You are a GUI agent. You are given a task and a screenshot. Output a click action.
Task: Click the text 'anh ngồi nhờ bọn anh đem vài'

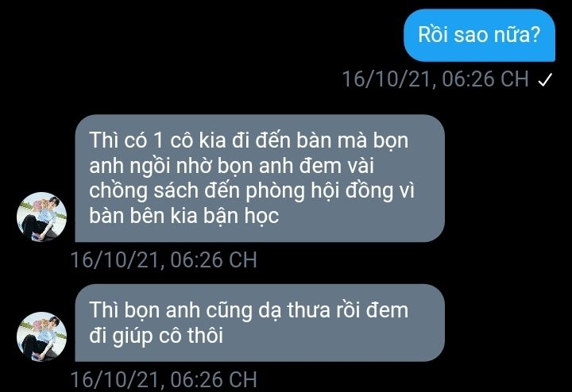click(x=232, y=166)
